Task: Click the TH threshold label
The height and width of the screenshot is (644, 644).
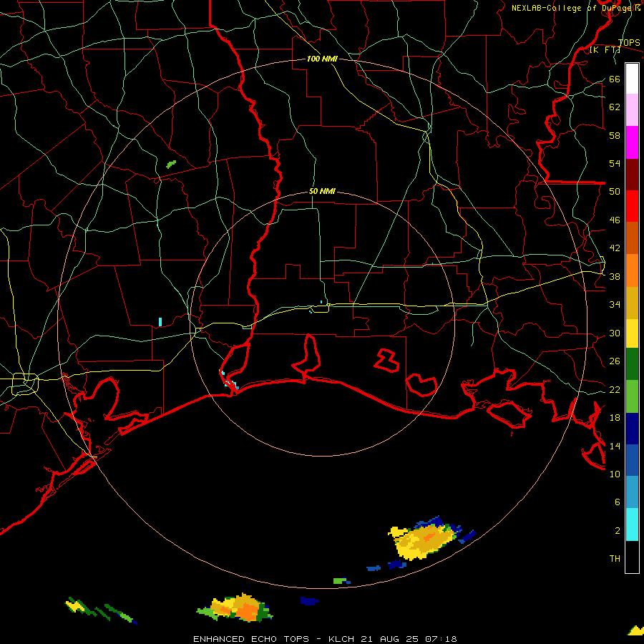Action: [615, 558]
